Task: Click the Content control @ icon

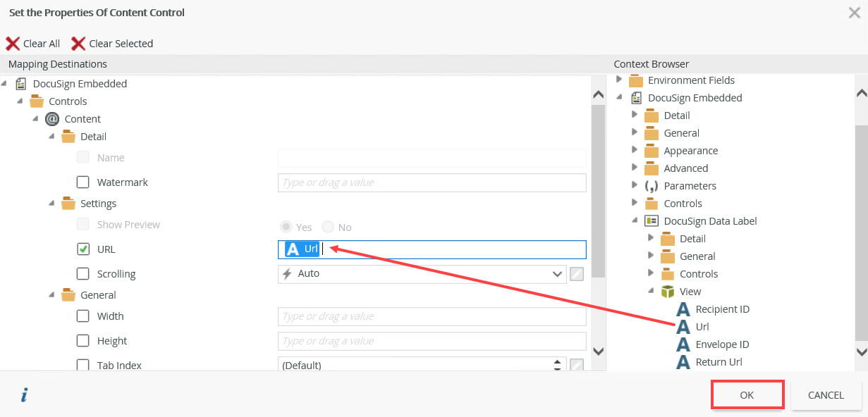Action: pos(52,119)
